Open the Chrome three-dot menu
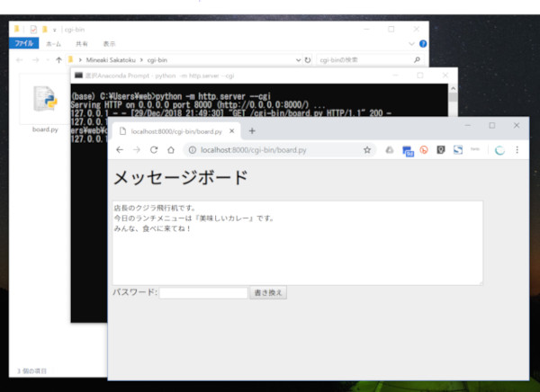This screenshot has height=392, width=540. click(517, 150)
